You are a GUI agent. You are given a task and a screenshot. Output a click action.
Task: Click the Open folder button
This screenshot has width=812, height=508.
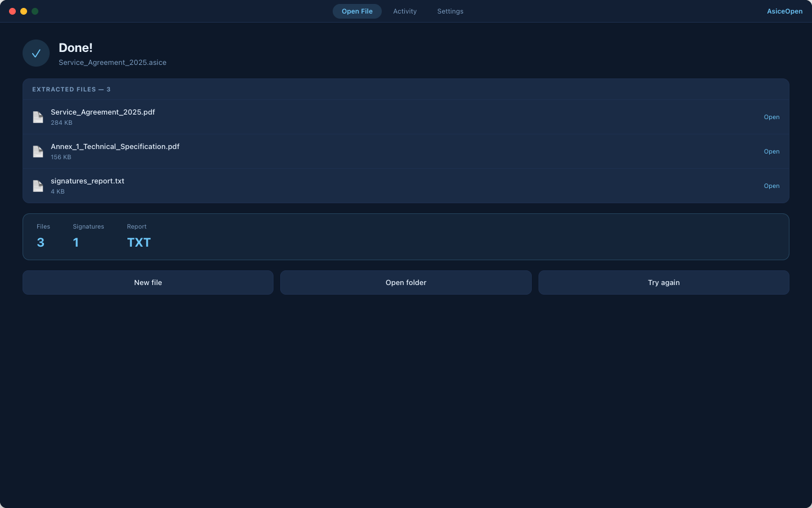[405, 282]
